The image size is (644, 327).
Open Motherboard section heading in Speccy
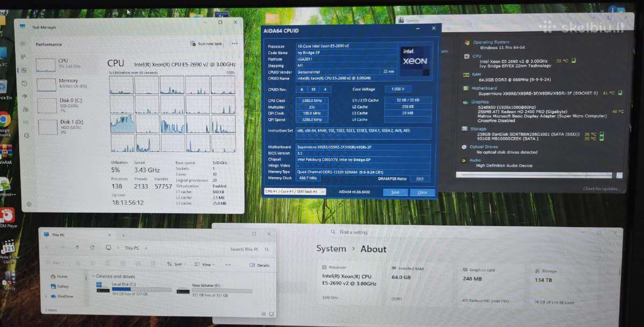click(485, 88)
